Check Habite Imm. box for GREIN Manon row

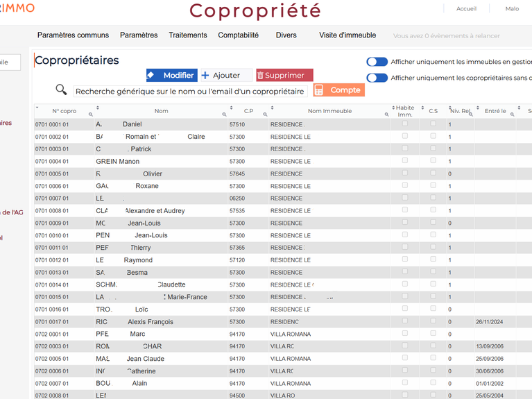(405, 160)
